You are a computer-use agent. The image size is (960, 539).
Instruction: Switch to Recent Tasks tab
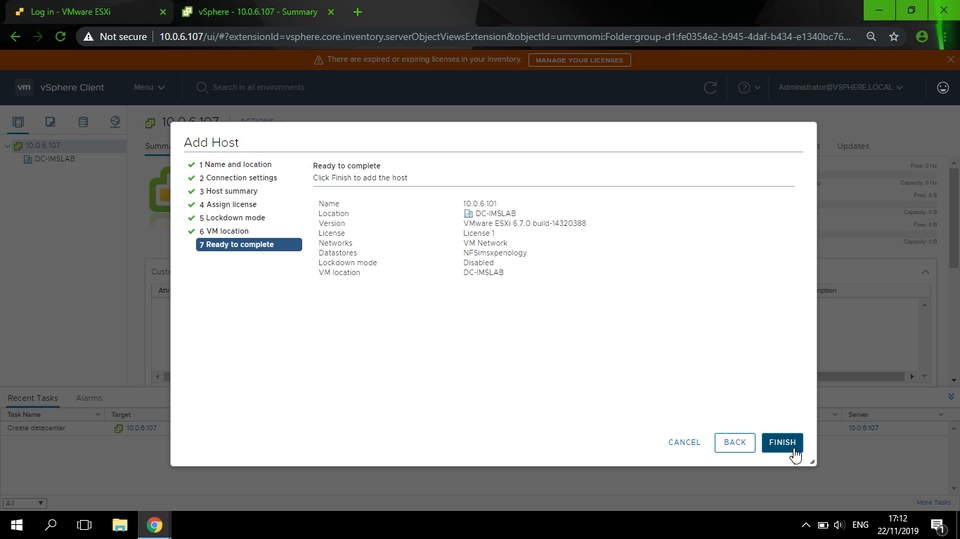32,398
